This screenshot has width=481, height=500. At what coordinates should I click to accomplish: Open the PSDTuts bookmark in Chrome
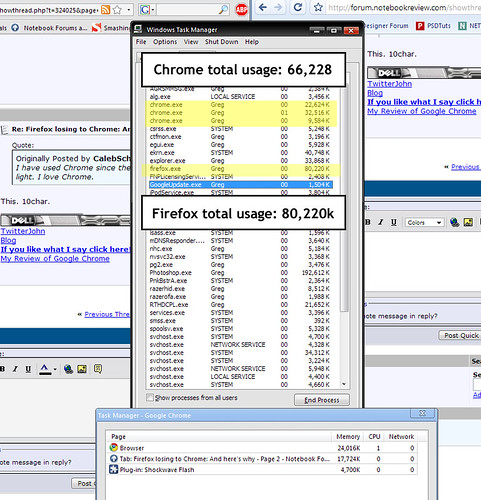pos(433,26)
